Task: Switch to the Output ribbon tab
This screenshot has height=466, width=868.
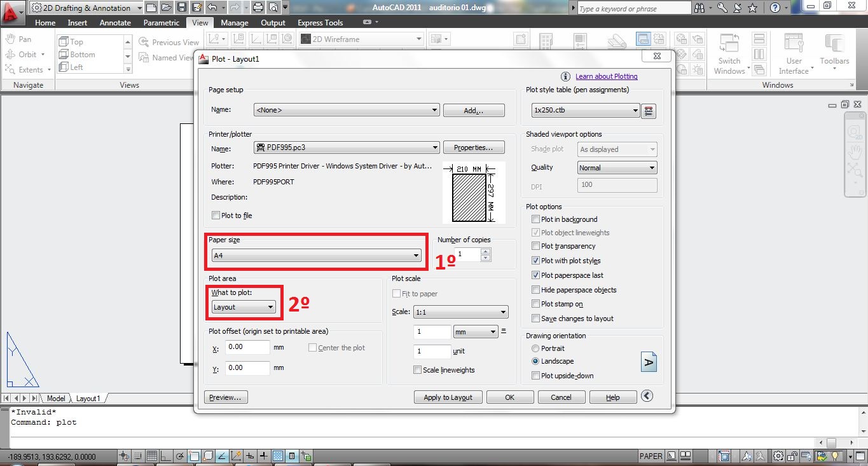Action: coord(273,22)
